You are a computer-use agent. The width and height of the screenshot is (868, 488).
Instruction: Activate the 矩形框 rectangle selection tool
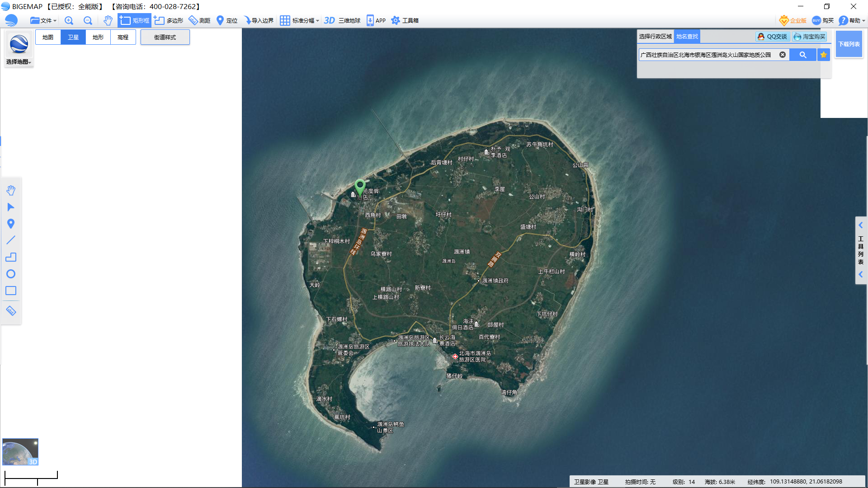coord(134,20)
